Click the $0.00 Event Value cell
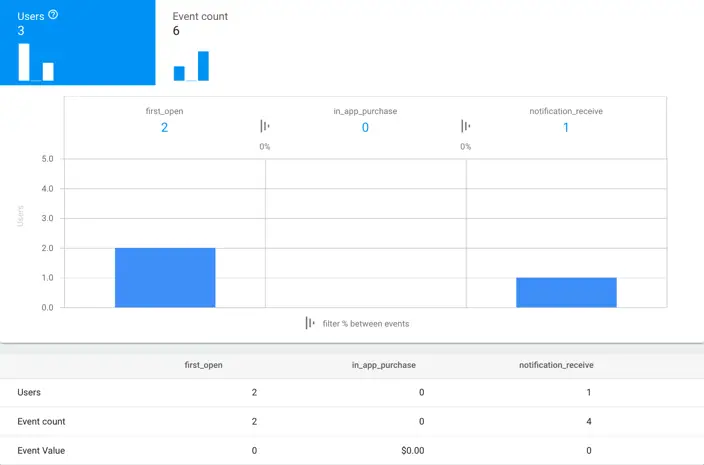704x465 pixels. pos(412,451)
